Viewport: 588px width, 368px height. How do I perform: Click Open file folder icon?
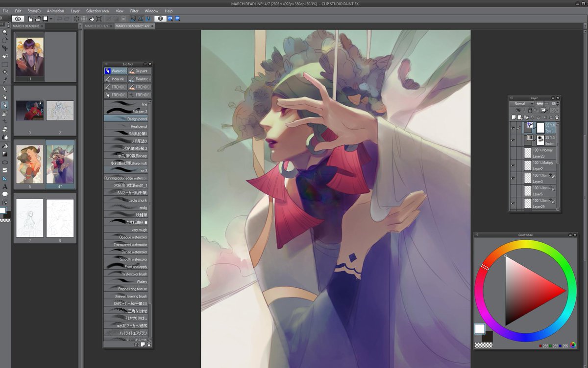[38, 19]
